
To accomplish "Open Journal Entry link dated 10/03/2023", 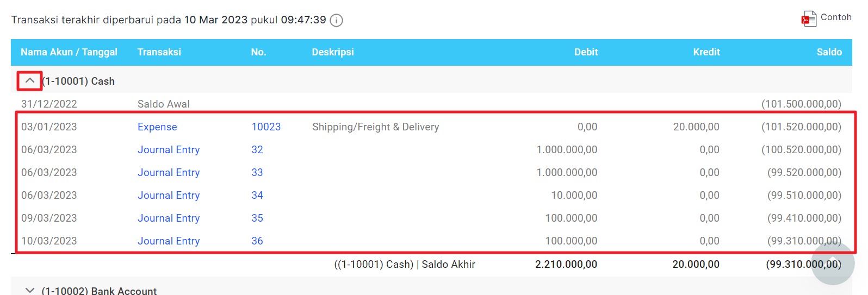I will 169,241.
